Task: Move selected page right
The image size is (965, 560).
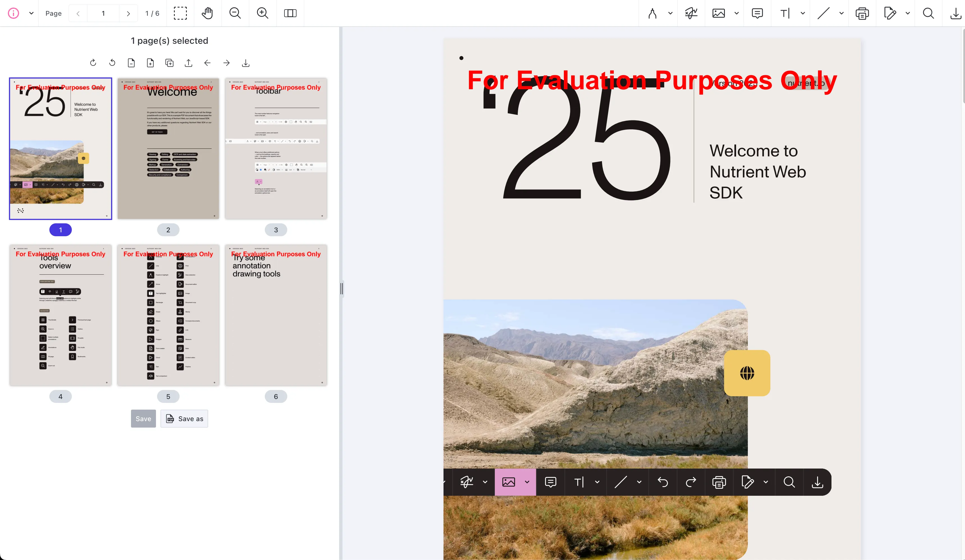Action: [x=227, y=63]
